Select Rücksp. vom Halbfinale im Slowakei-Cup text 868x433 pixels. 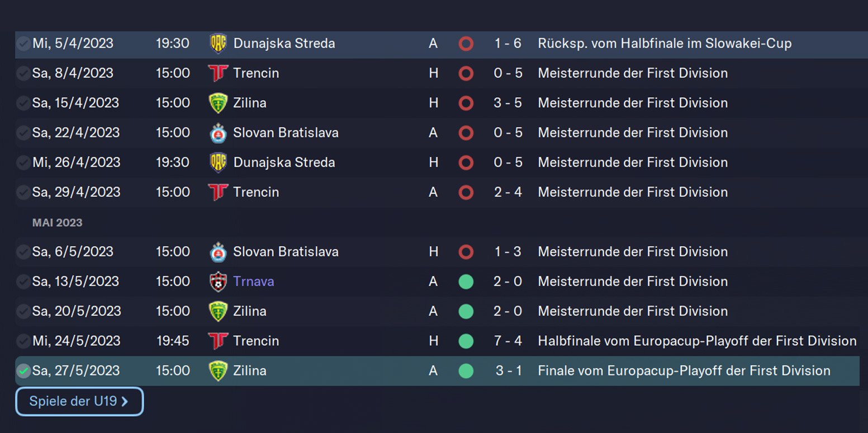click(664, 43)
